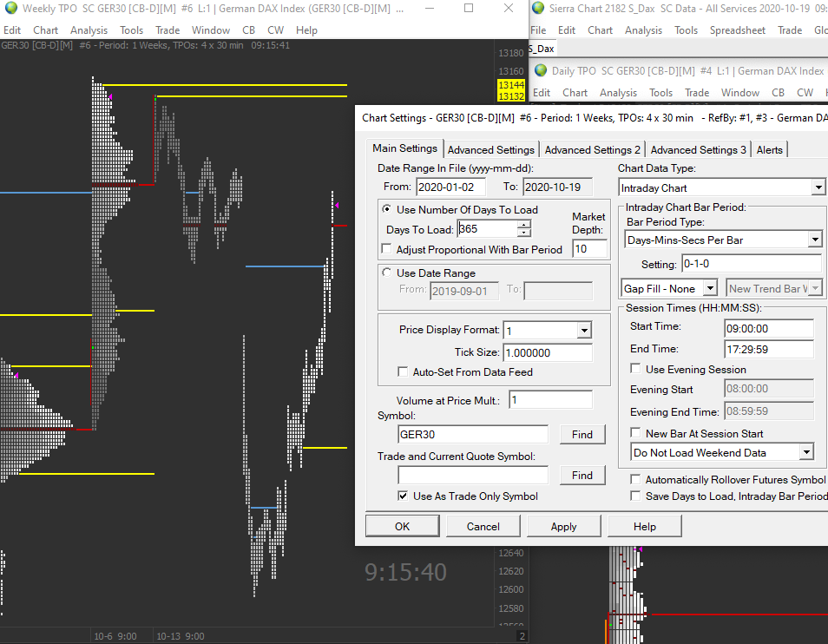This screenshot has height=644, width=828.
Task: Toggle Auto-Set From Data Feed checkbox
Action: pos(403,371)
